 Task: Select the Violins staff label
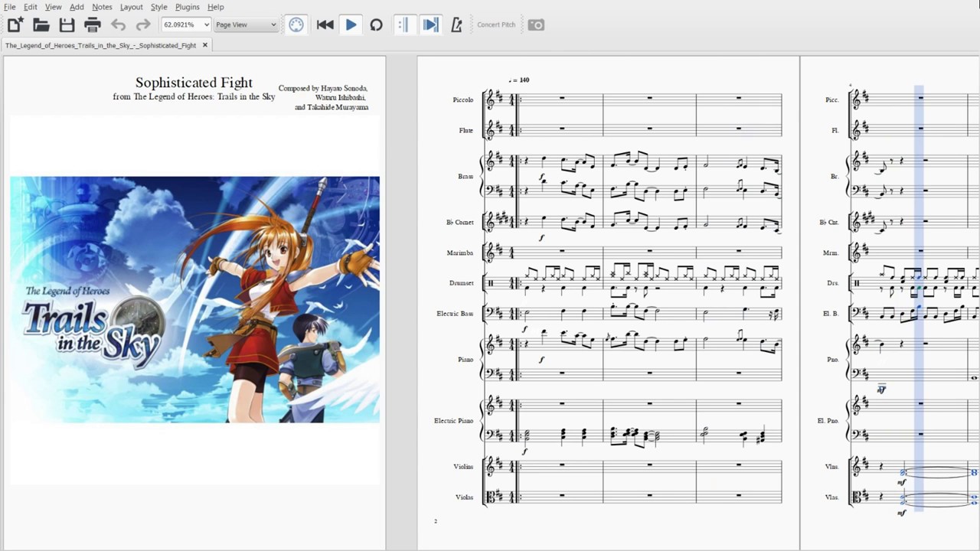462,467
